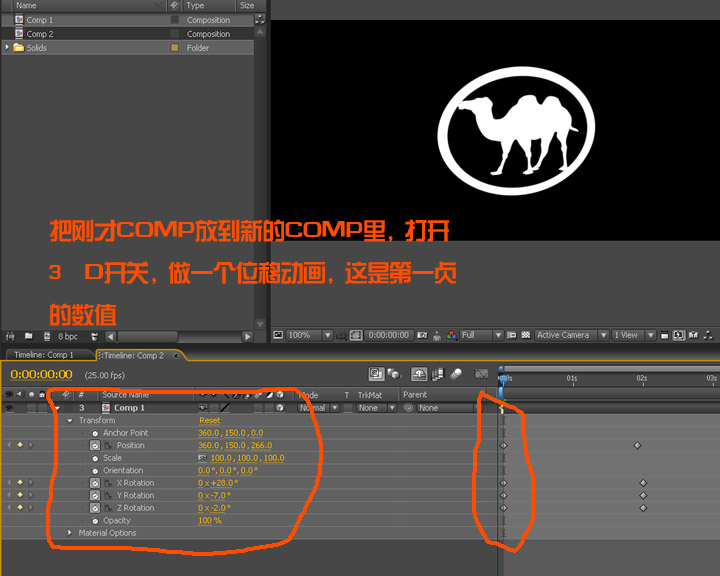The image size is (720, 576).
Task: Enable Frame Blending icon in timeline header
Action: click(438, 374)
